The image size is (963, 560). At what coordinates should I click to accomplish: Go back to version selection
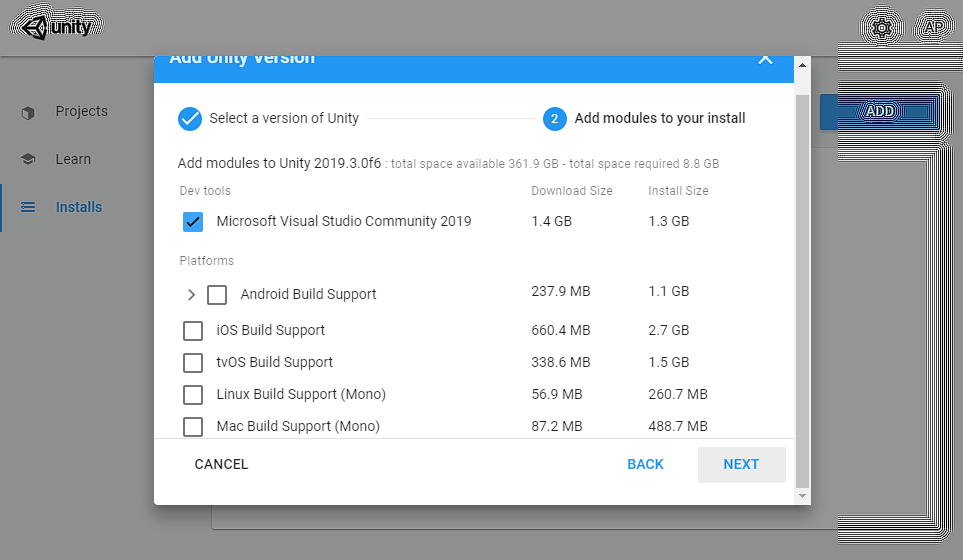[645, 464]
